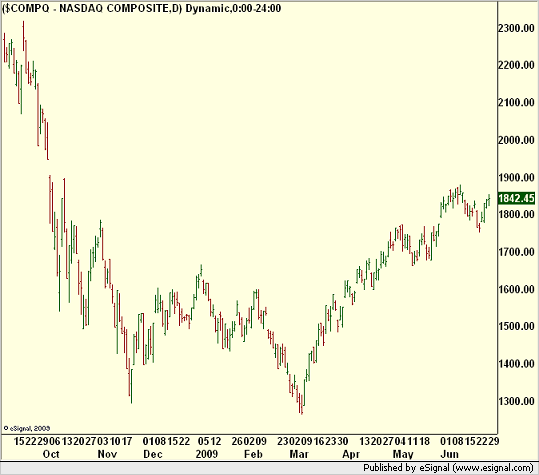Click the 2300.00 price axis label
The image size is (539, 475).
click(516, 28)
